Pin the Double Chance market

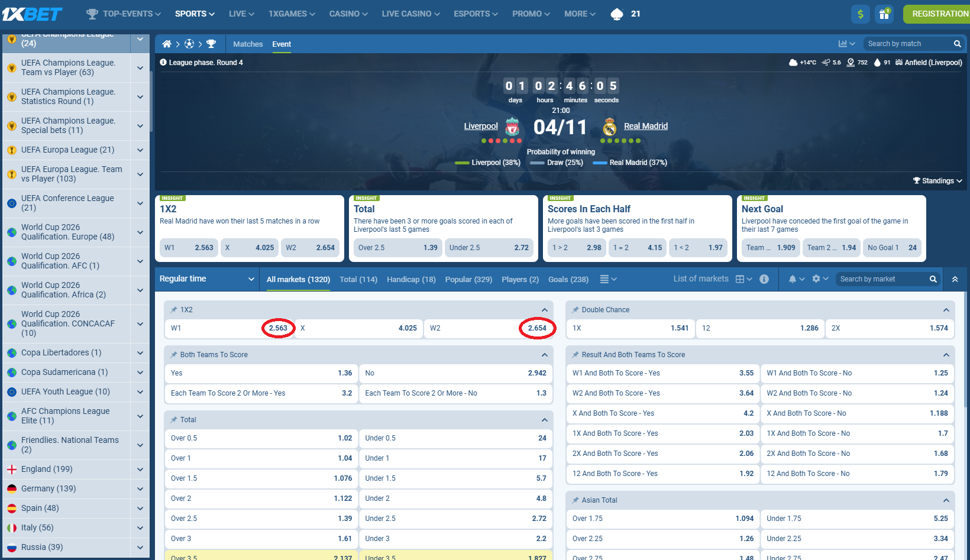(x=575, y=310)
